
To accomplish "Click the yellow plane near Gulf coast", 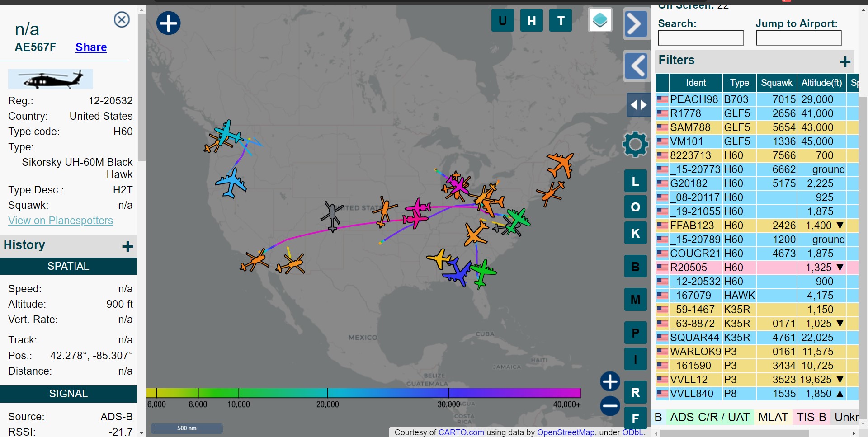I will [439, 259].
